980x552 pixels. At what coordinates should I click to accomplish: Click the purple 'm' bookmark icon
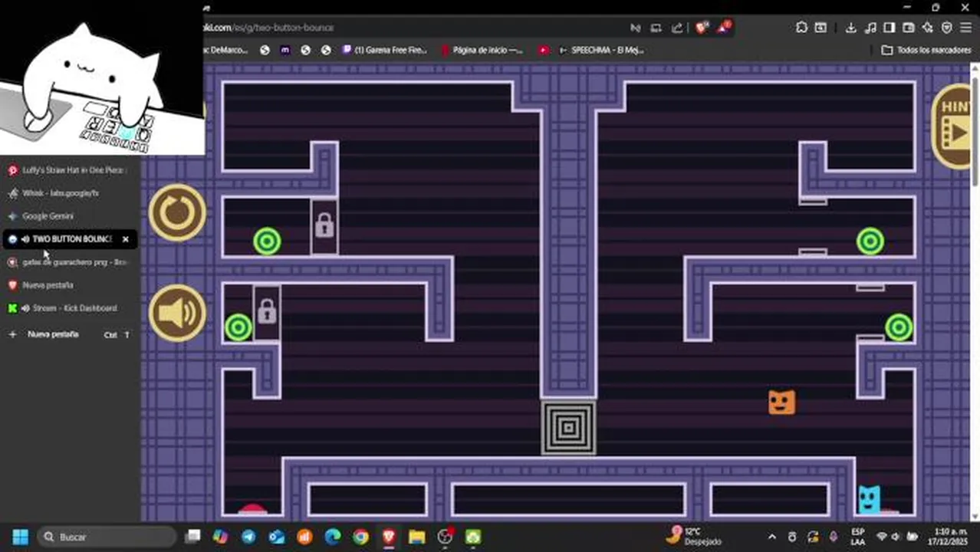(x=285, y=50)
